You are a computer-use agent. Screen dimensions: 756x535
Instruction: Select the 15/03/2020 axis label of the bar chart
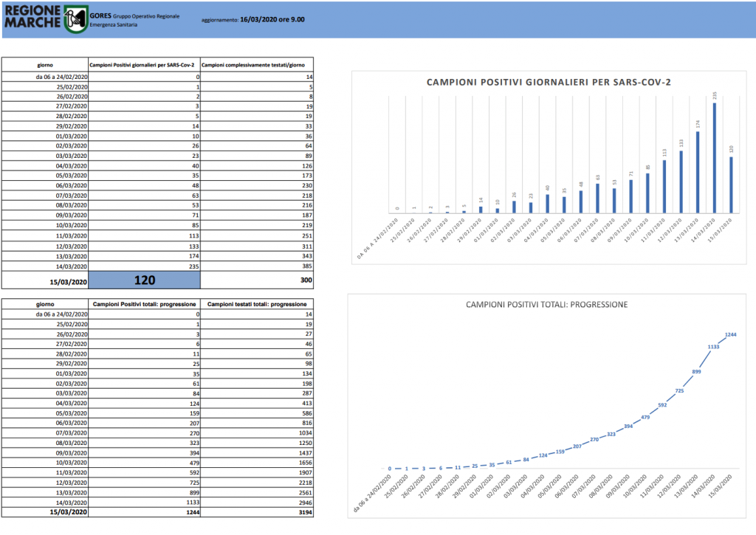click(721, 230)
